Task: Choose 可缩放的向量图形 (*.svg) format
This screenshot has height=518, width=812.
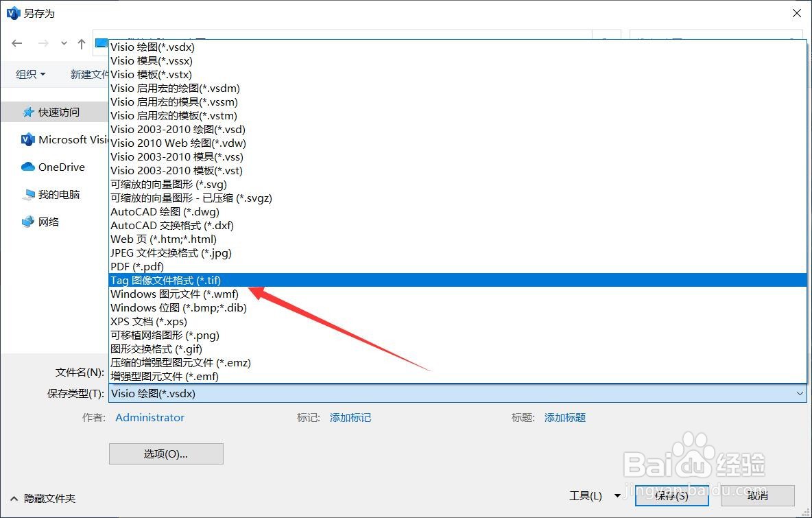Action: [x=458, y=185]
